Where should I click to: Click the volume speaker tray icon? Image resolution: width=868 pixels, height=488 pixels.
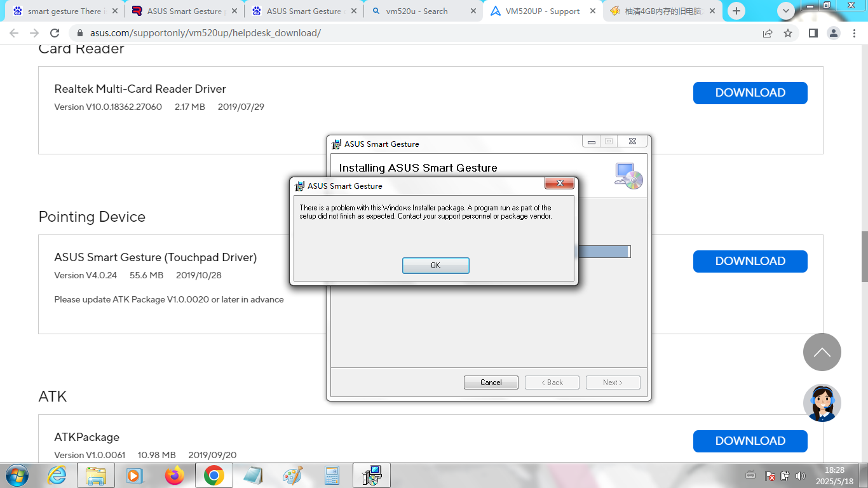coord(801,475)
